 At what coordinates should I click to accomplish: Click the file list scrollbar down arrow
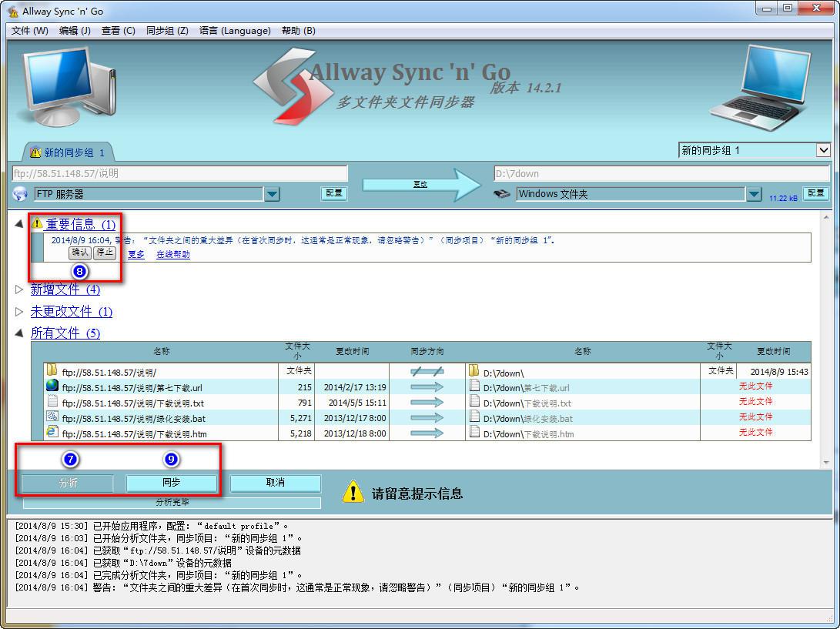[826, 461]
